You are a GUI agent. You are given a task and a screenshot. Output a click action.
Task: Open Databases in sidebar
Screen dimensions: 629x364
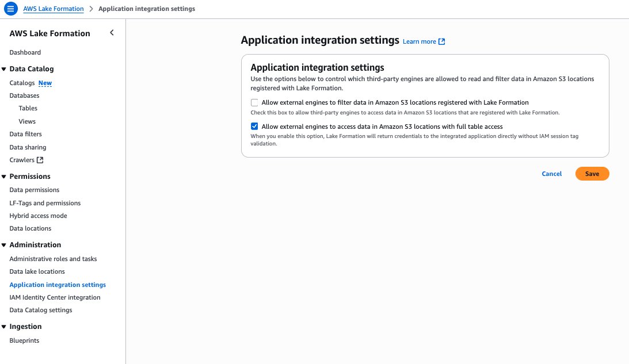25,95
